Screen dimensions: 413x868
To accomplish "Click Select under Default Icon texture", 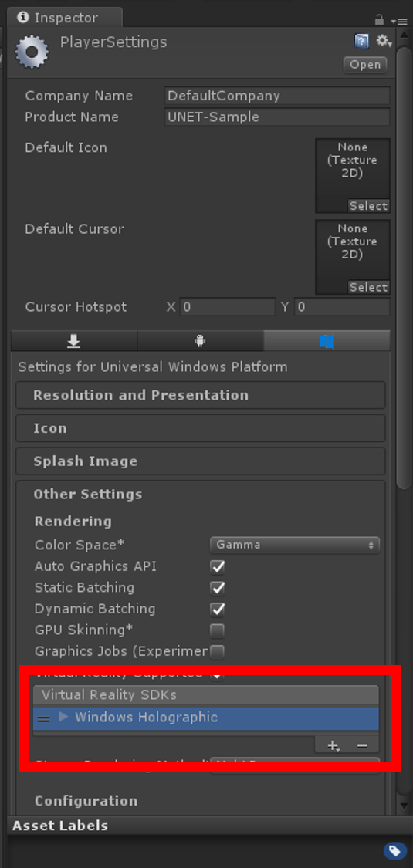I will (x=369, y=206).
